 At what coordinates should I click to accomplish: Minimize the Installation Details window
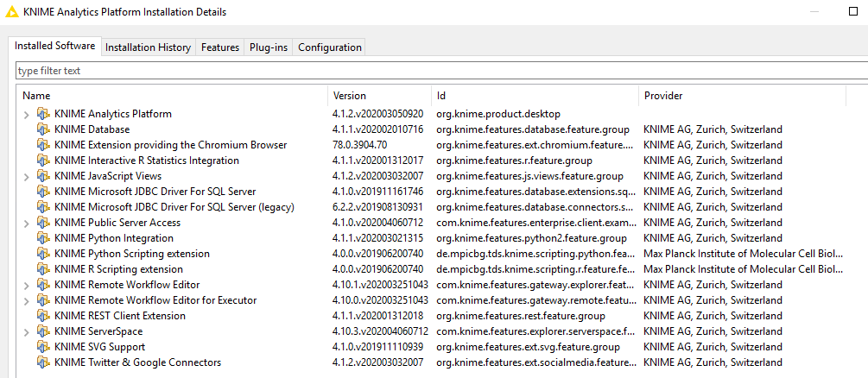(x=814, y=11)
